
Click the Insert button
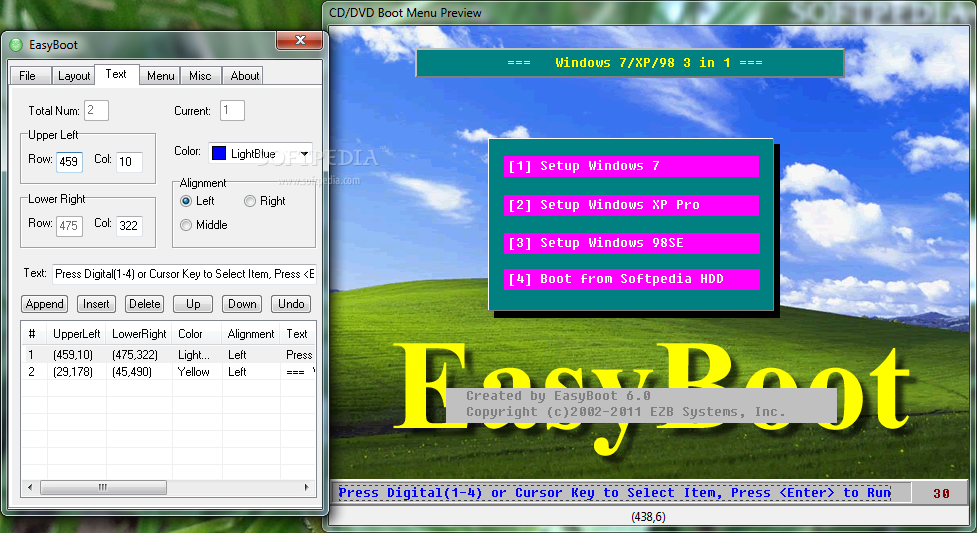96,304
